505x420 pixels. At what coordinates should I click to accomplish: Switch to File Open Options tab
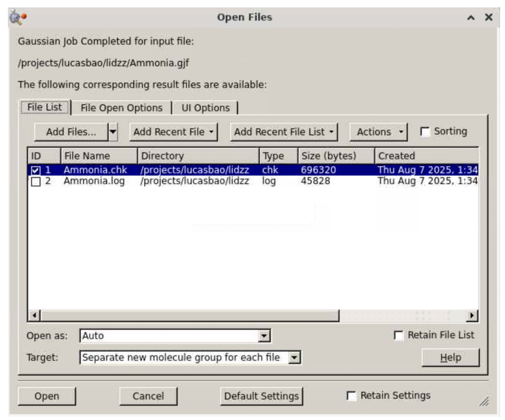click(121, 108)
